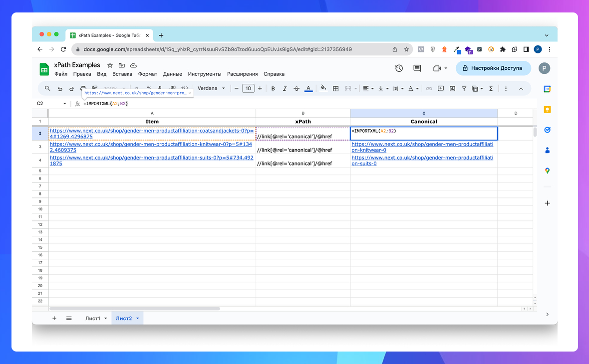Open the fill color bucket tool

pyautogui.click(x=323, y=89)
